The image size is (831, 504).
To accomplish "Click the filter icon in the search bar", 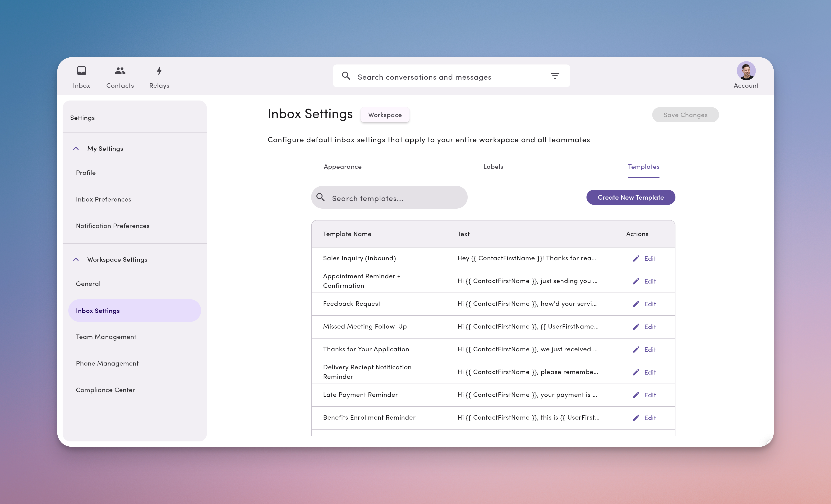I will 555,76.
